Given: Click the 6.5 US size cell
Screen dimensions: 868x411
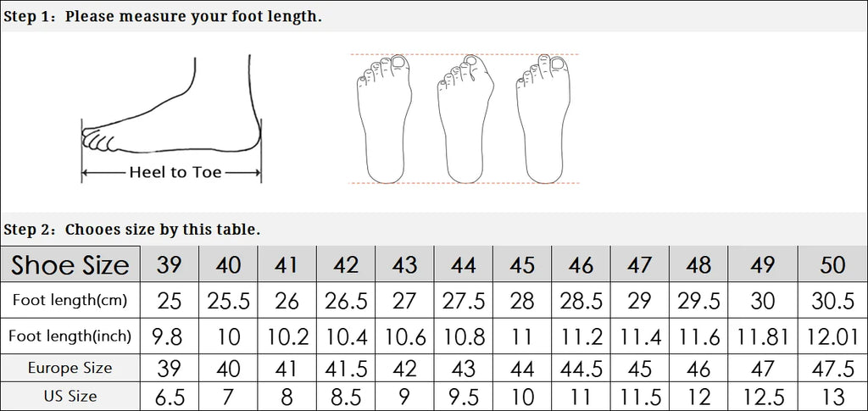Looking at the screenshot, I should (170, 397).
